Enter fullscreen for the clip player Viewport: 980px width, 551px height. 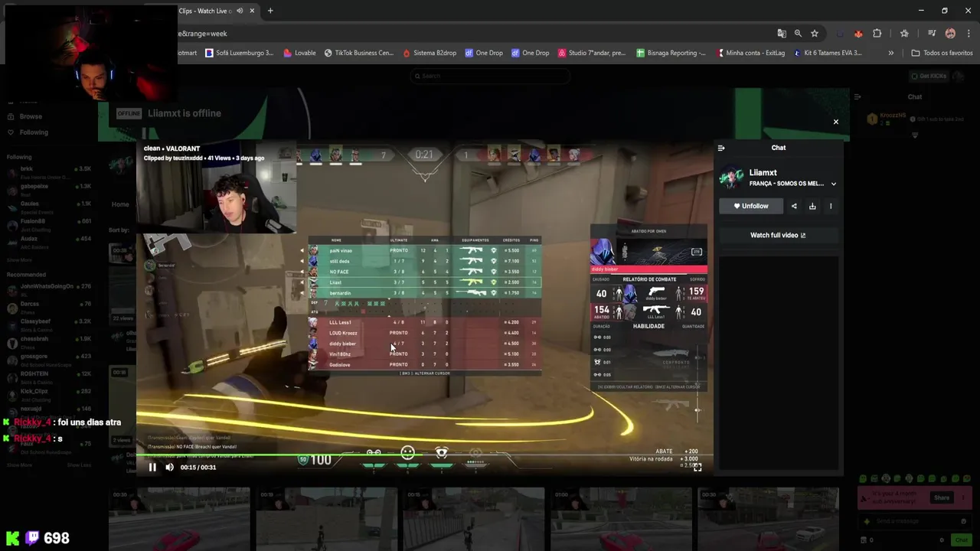[x=697, y=467]
